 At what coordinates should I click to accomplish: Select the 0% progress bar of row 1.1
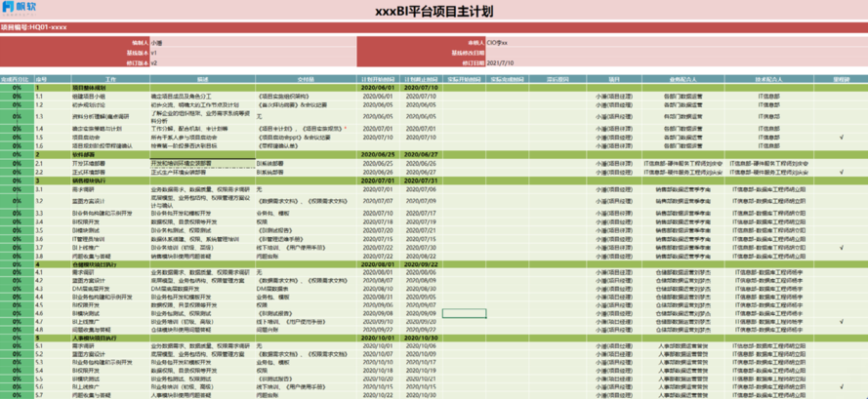pyautogui.click(x=18, y=96)
